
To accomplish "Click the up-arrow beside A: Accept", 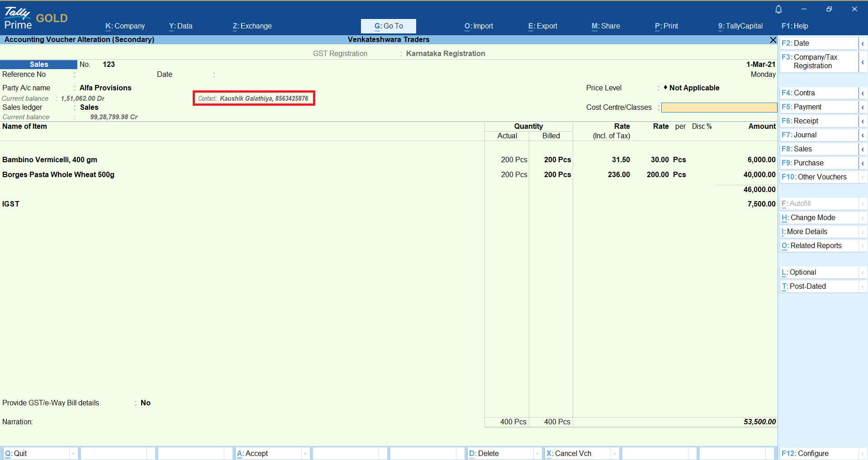I will coord(305,454).
